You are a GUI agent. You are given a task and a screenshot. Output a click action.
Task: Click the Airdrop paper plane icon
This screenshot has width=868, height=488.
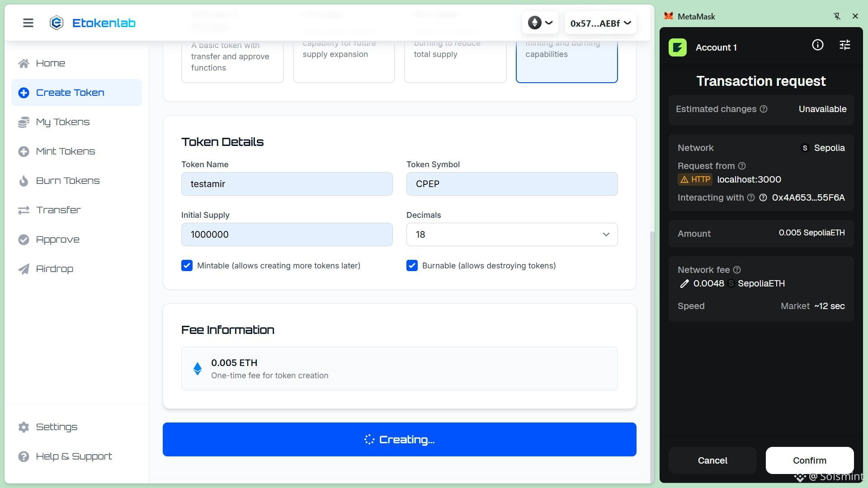pyautogui.click(x=24, y=269)
